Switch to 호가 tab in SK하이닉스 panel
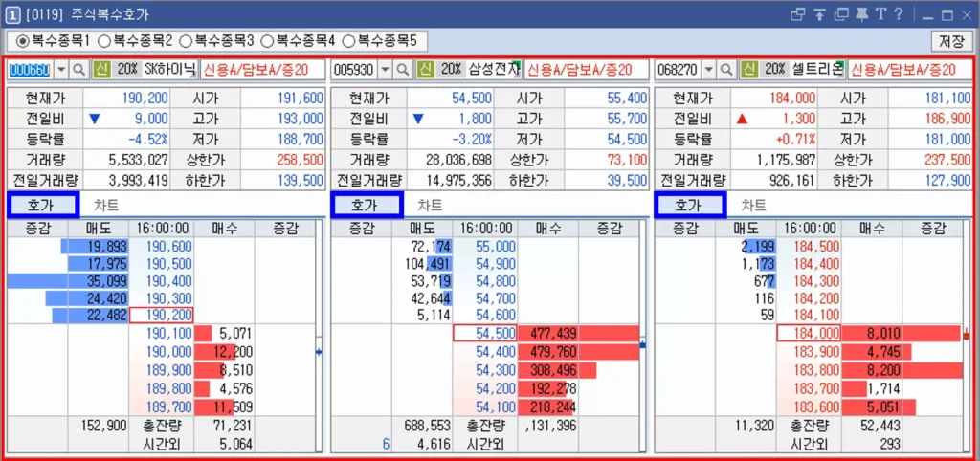Image resolution: width=980 pixels, height=461 pixels. 43,205
